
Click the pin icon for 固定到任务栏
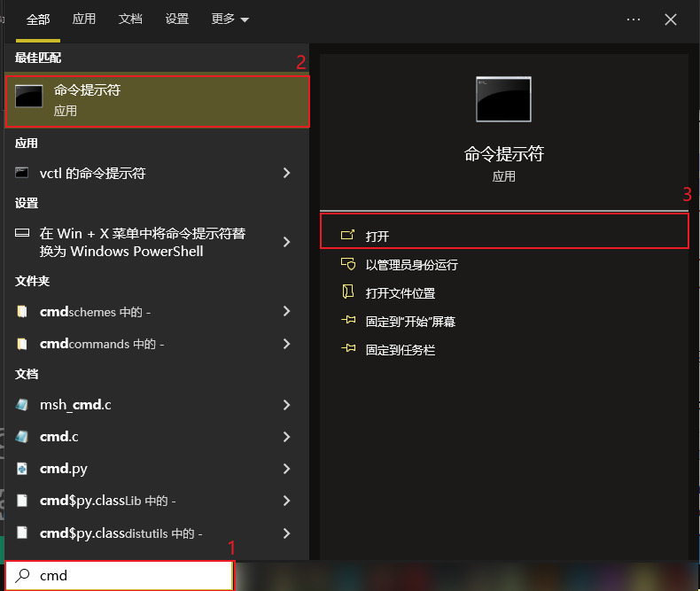[x=347, y=349]
